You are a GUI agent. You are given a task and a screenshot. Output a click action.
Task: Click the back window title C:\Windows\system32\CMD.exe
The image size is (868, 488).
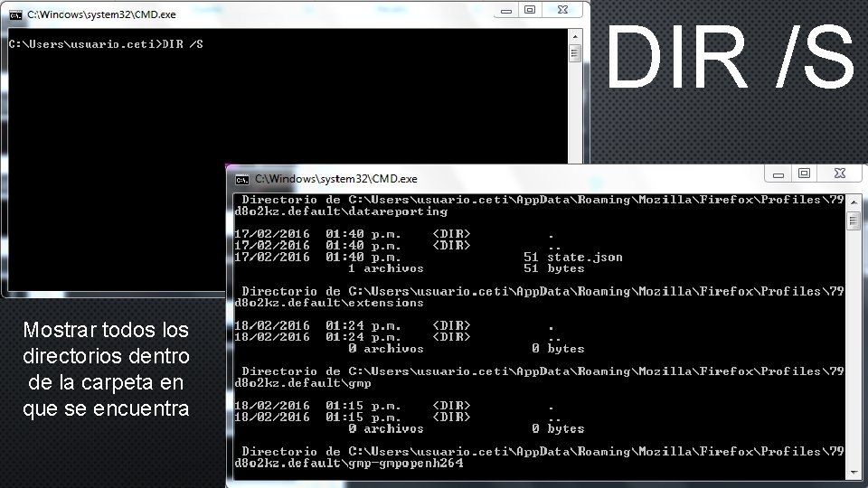[x=102, y=15]
